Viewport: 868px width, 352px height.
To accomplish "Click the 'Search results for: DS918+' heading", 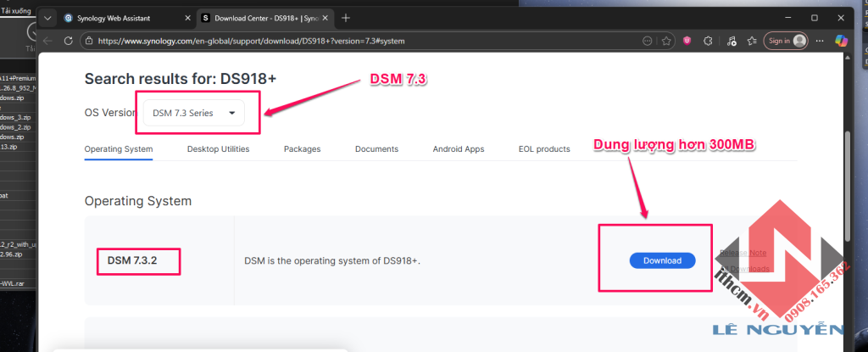I will 181,79.
